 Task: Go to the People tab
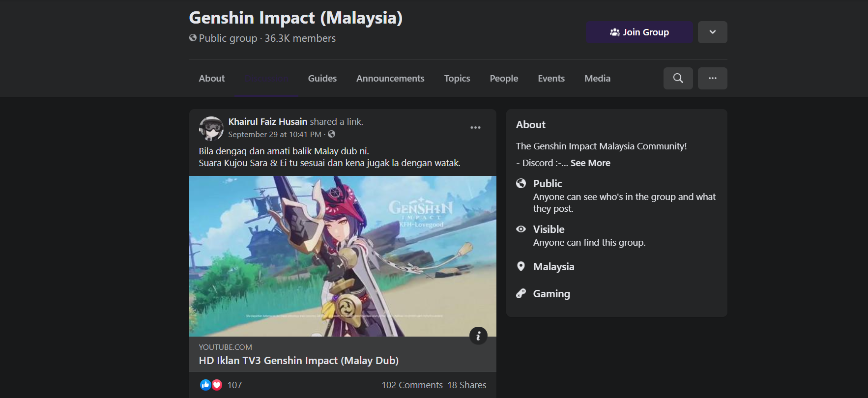point(504,79)
